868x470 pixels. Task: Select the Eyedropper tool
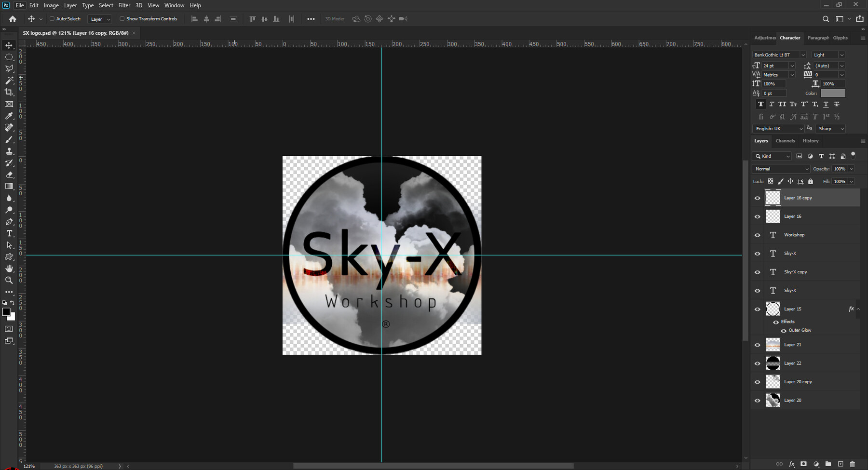(x=9, y=116)
